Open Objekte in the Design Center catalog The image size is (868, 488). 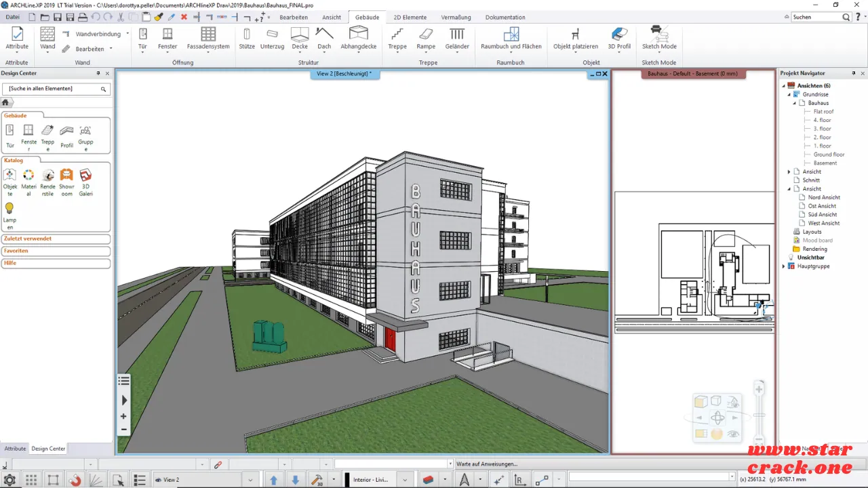[10, 182]
